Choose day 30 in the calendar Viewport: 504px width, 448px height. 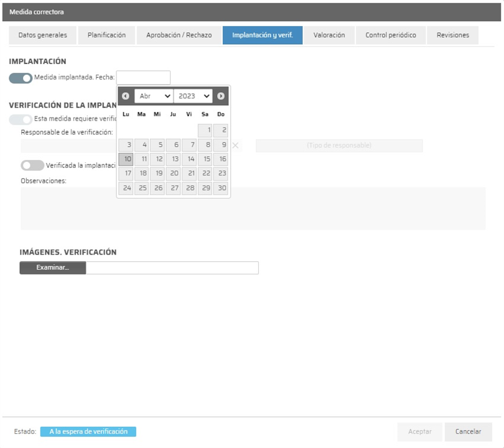(x=221, y=188)
